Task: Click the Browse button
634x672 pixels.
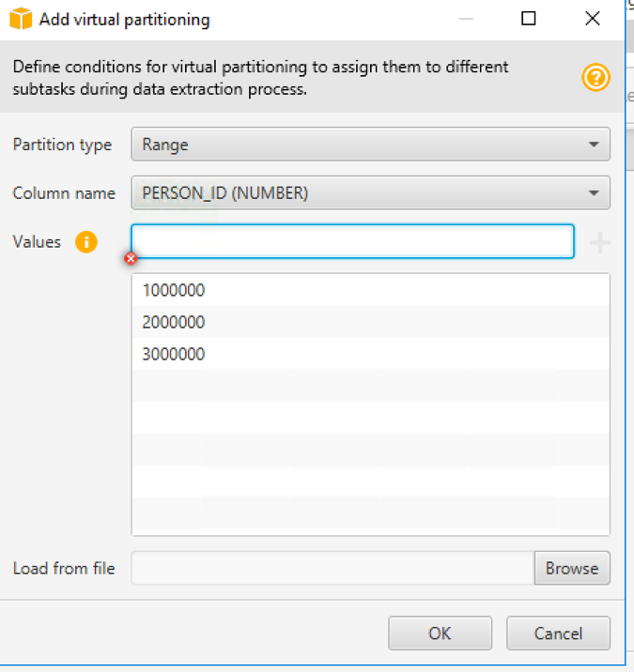Action: pyautogui.click(x=572, y=568)
